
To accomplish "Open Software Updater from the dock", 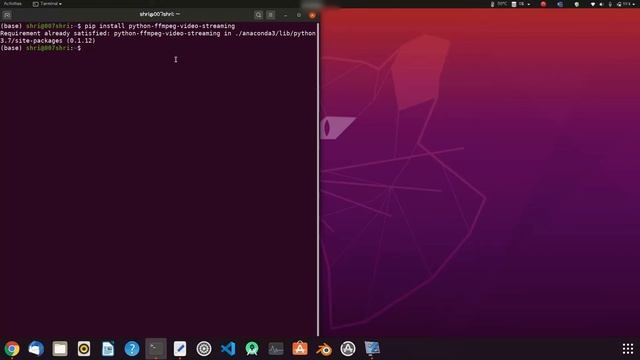I will coord(348,349).
